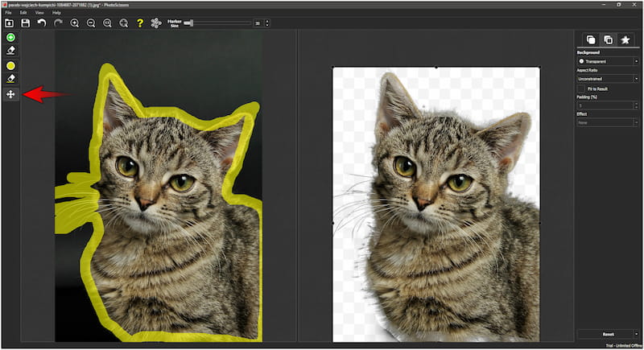The width and height of the screenshot is (644, 350).
Task: Click the Zoom Out magnifier icon
Action: pos(91,23)
